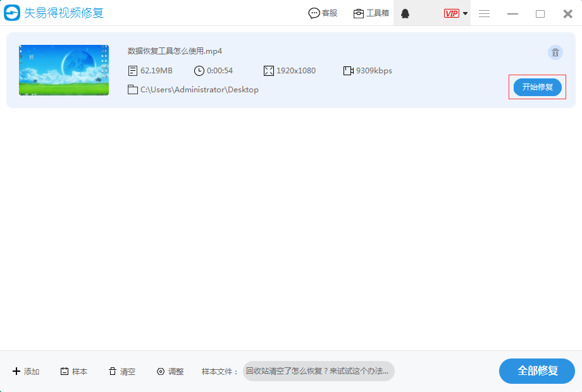The image size is (582, 392).
Task: Click the resolution icon next to 1920x1080
Action: point(268,70)
